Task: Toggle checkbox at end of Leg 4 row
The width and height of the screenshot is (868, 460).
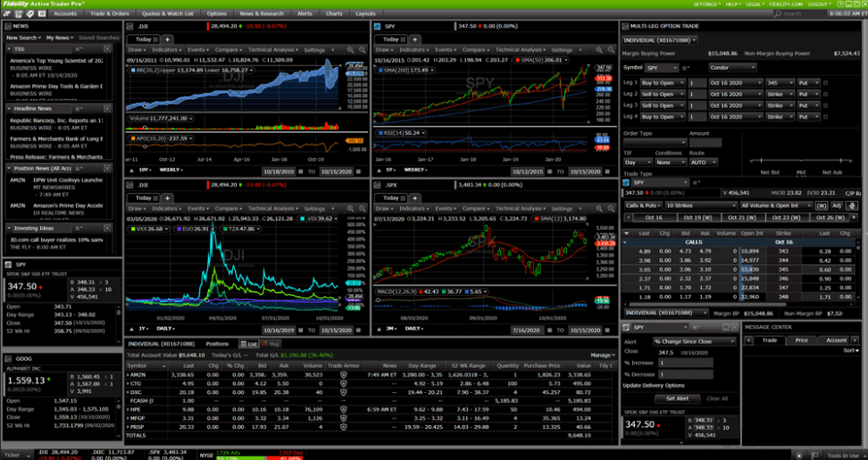Action: [826, 117]
